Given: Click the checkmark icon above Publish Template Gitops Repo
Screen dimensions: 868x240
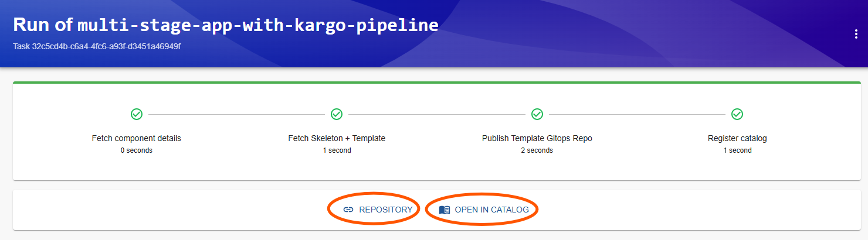Looking at the screenshot, I should click(537, 114).
